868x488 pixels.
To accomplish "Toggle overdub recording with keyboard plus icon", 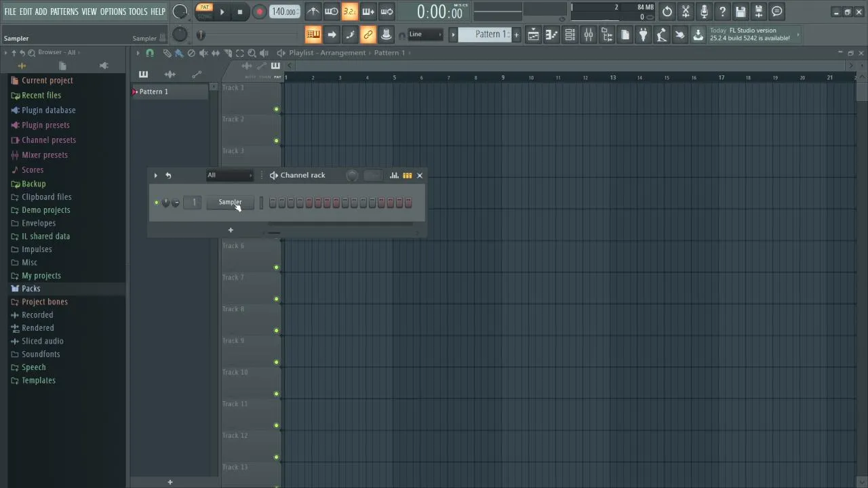I will (368, 12).
